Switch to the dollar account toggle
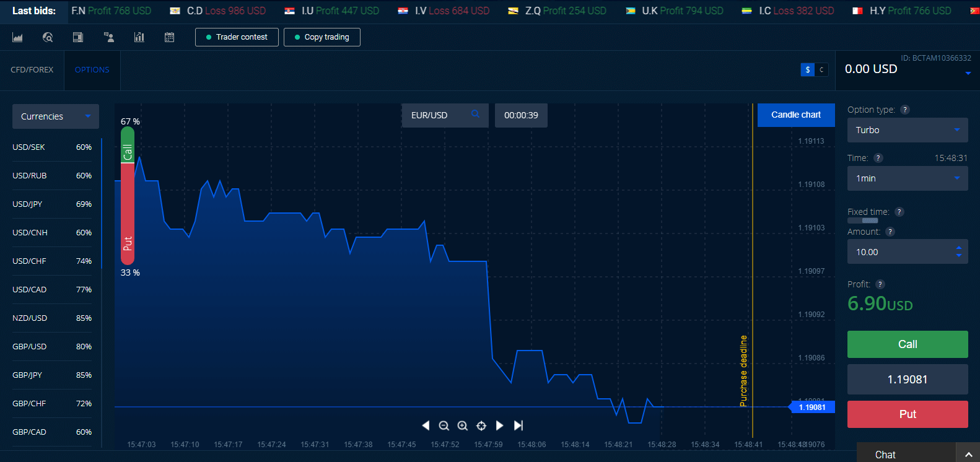Image resolution: width=980 pixels, height=462 pixels. pyautogui.click(x=808, y=70)
